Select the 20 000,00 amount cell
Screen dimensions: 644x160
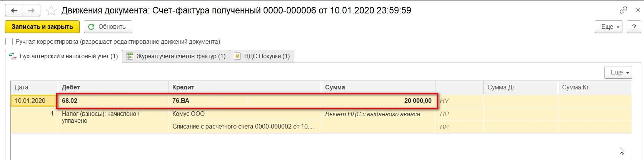pyautogui.click(x=417, y=101)
